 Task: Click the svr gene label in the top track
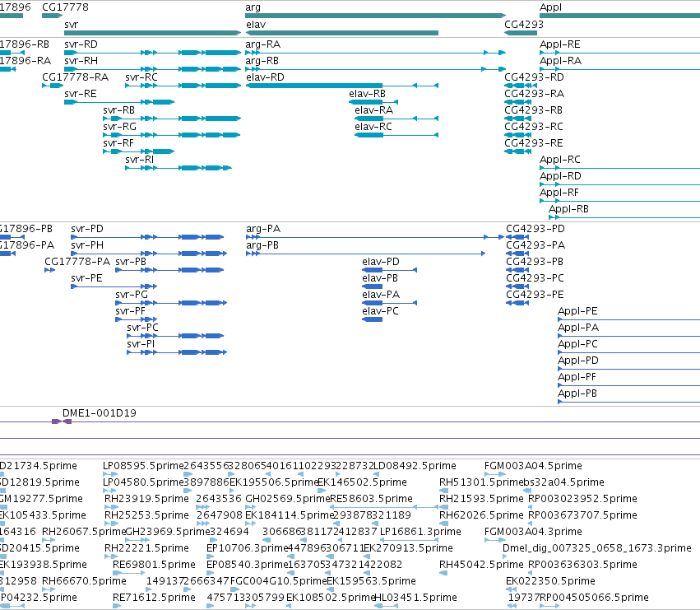[x=71, y=25]
